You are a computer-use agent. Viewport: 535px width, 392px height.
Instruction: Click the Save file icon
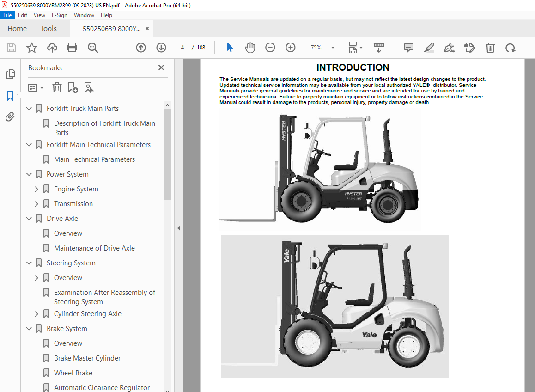pos(11,48)
